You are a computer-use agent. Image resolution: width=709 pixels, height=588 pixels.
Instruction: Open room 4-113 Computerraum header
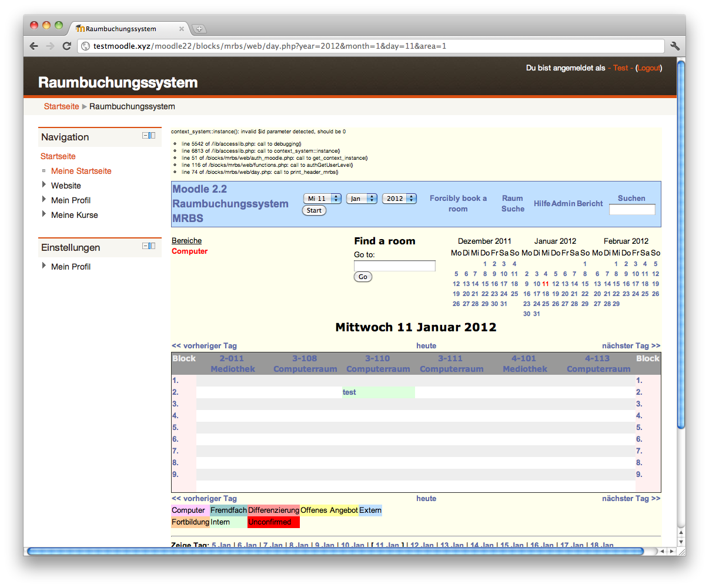(598, 364)
